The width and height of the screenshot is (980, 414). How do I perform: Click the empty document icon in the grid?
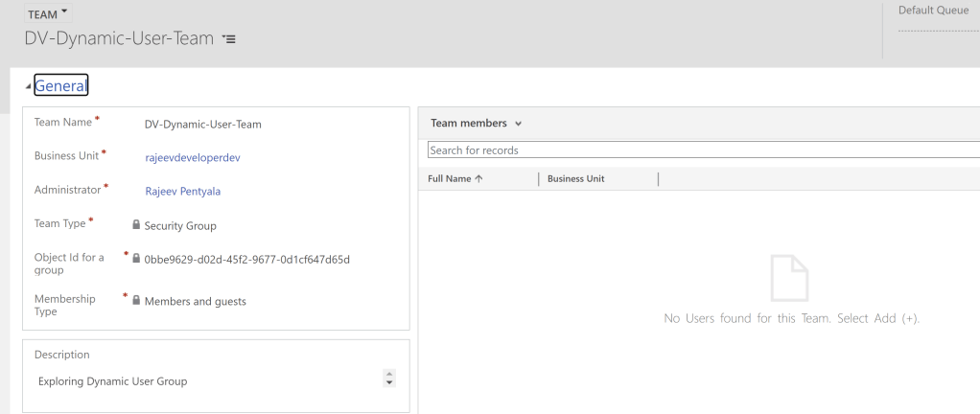[x=790, y=279]
